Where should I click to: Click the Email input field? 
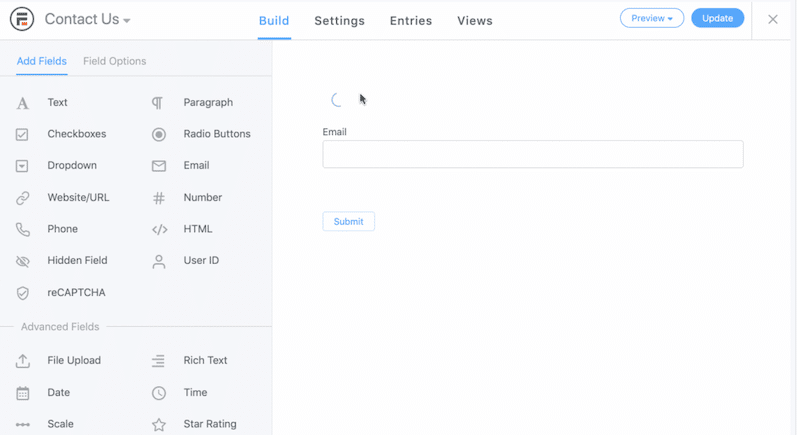532,154
